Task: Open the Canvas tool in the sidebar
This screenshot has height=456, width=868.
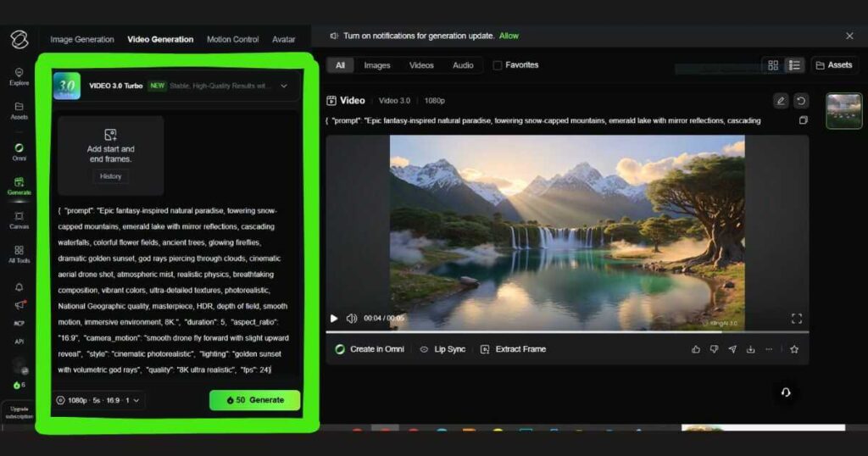Action: coord(19,220)
